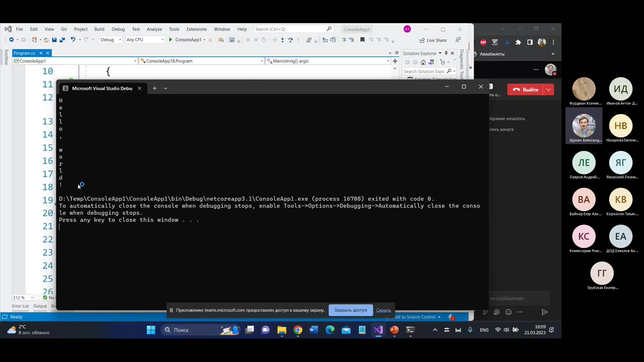Click the Teams chat send arrow
The image size is (644, 362).
point(545,312)
